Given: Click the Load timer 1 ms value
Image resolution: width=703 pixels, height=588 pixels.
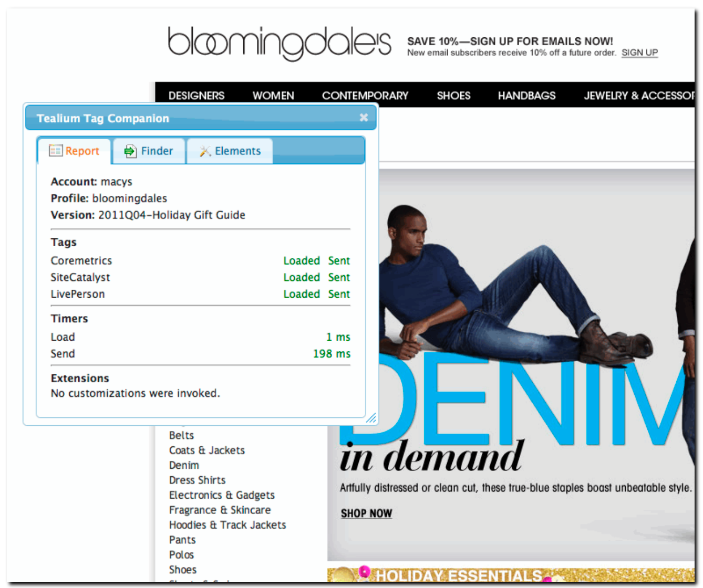Looking at the screenshot, I should 338,337.
